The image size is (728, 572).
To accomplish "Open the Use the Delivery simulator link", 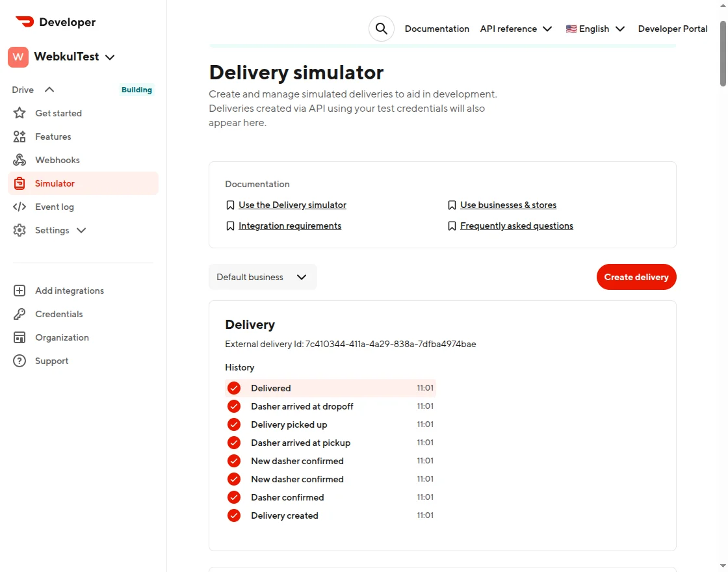I will pyautogui.click(x=292, y=205).
